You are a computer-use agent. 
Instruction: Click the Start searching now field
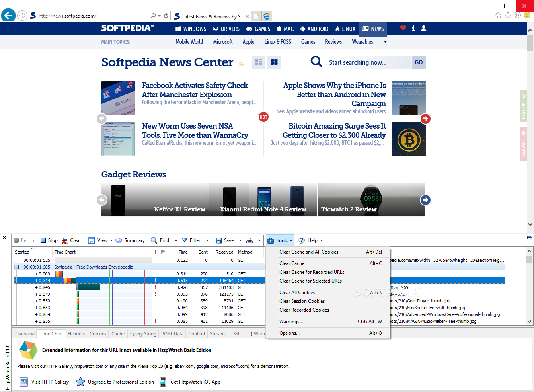pos(368,62)
